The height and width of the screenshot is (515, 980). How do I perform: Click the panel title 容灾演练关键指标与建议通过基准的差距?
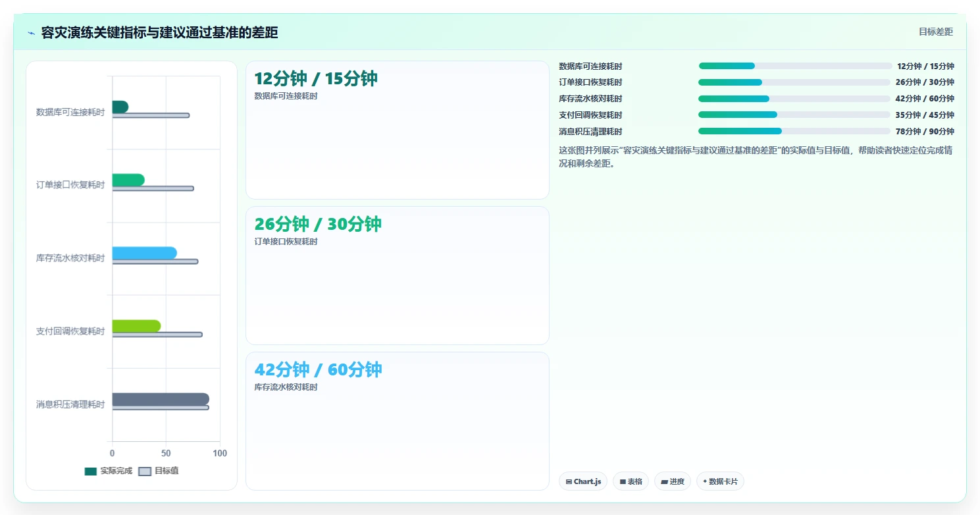tap(159, 32)
